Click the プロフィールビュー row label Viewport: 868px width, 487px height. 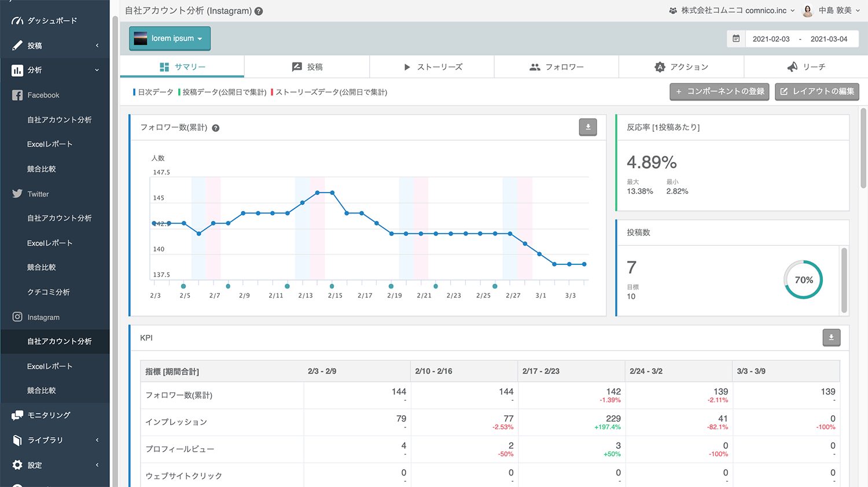(180, 449)
